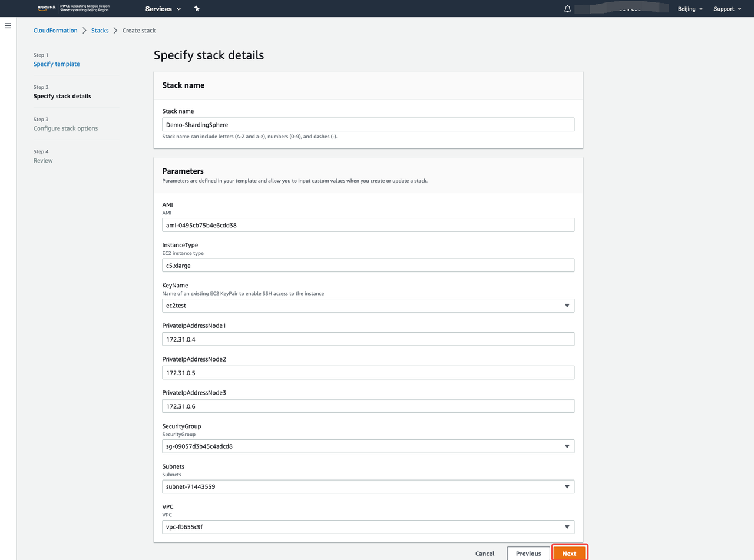
Task: Go to CloudFormation breadcrumb link
Action: pyautogui.click(x=55, y=31)
